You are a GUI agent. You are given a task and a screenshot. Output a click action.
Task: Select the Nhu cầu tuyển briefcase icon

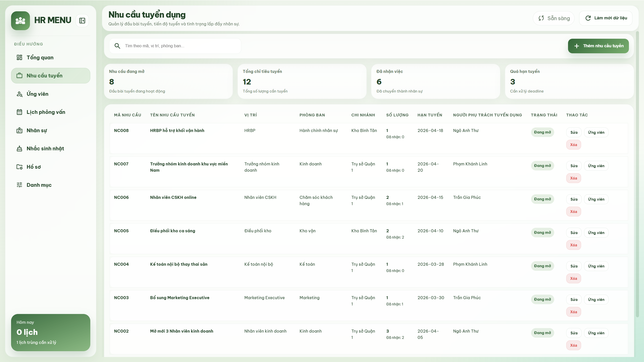[x=20, y=75]
